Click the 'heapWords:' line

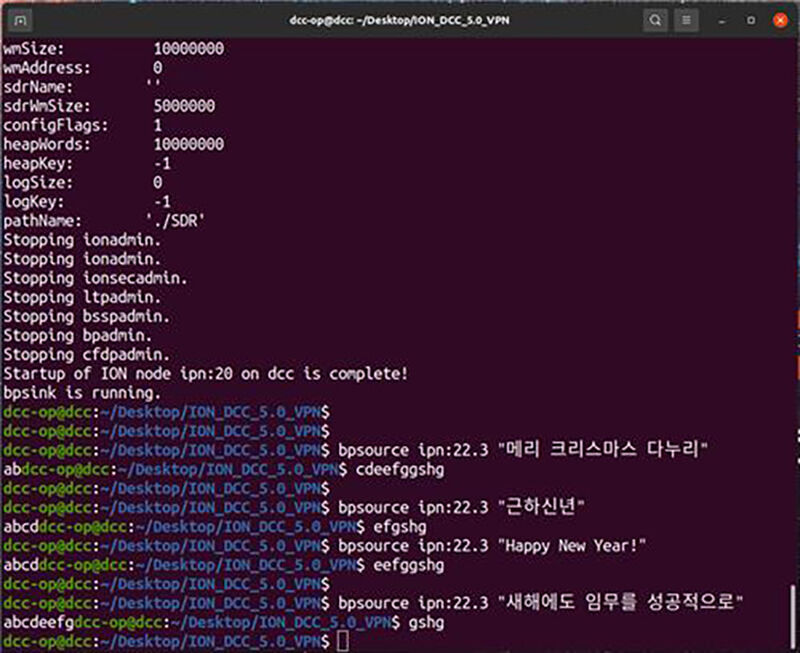tap(113, 144)
